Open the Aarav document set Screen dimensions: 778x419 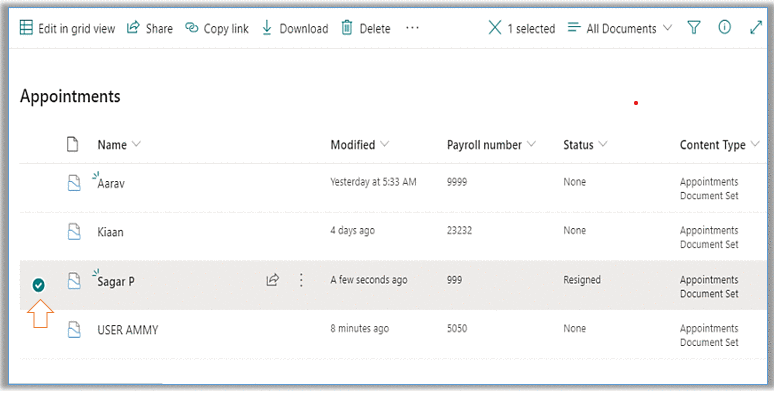111,184
